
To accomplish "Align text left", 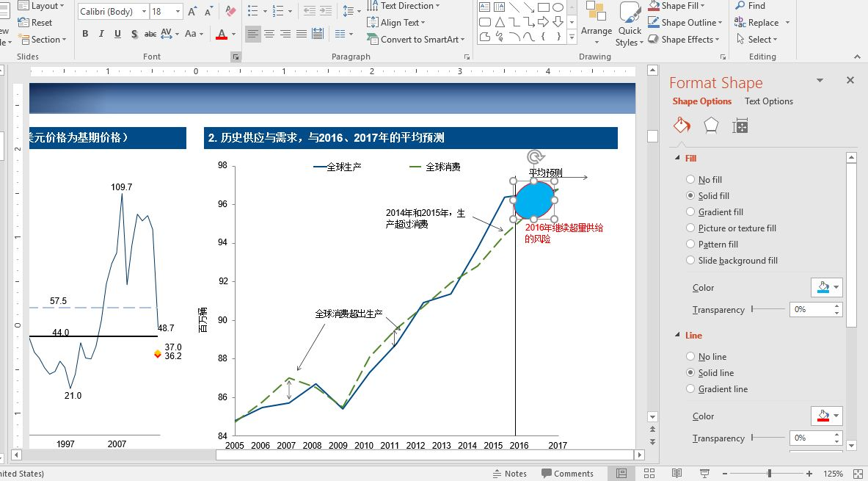I will coord(253,34).
